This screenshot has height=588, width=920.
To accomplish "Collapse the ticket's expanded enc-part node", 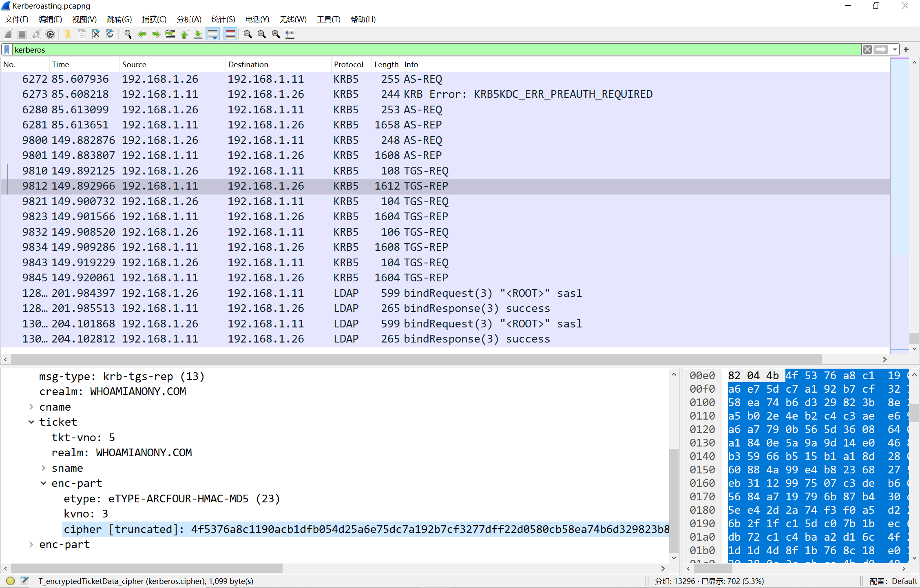I will click(x=44, y=483).
